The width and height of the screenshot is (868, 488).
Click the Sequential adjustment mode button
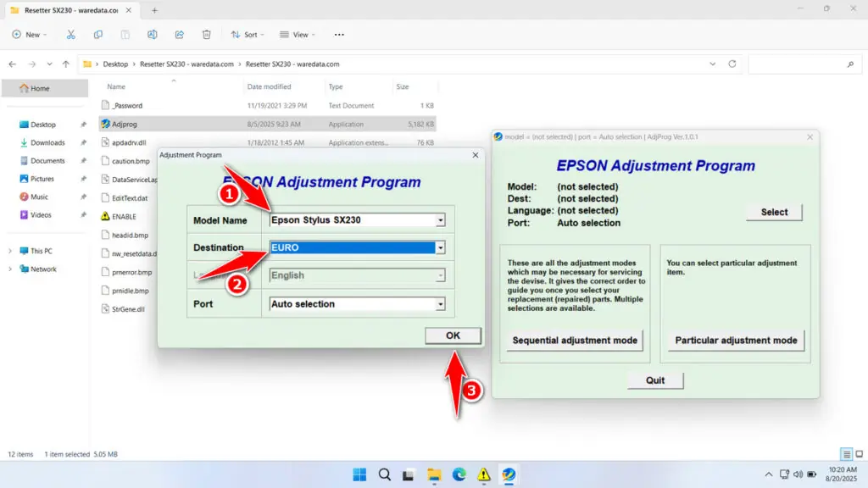pyautogui.click(x=575, y=341)
